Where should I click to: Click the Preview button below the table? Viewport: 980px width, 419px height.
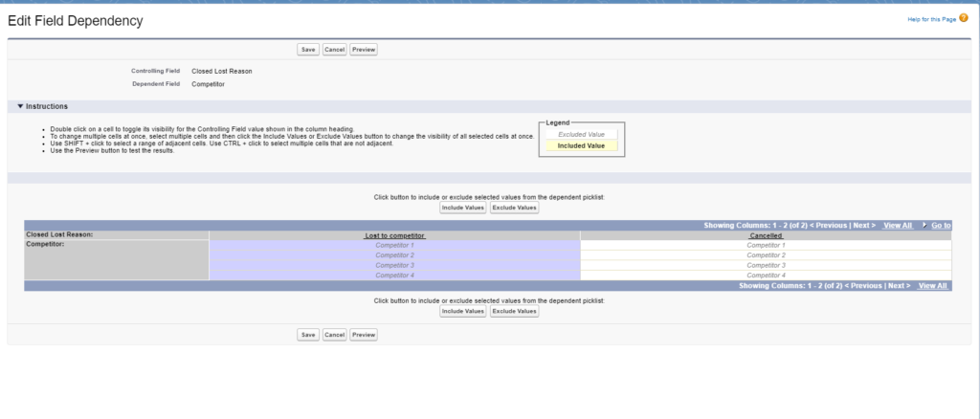click(363, 335)
